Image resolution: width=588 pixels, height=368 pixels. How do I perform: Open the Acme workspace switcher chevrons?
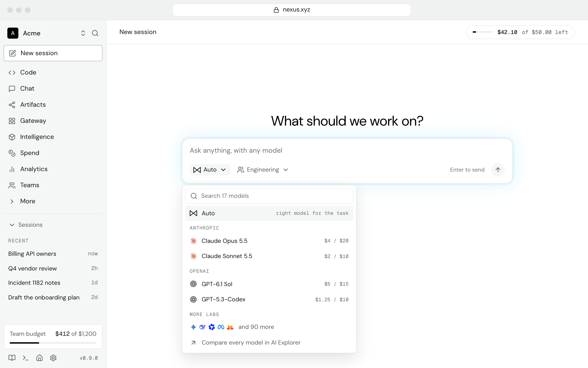tap(83, 33)
